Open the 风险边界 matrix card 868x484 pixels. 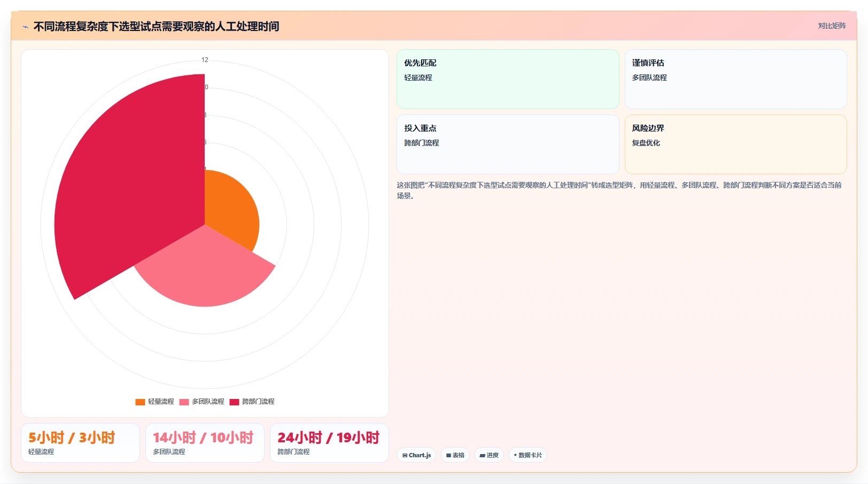(735, 144)
